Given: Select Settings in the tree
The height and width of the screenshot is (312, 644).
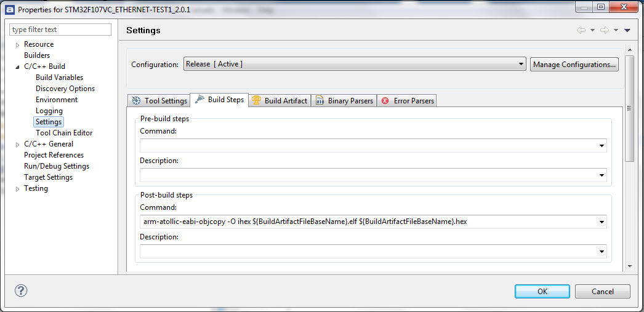Looking at the screenshot, I should (49, 121).
